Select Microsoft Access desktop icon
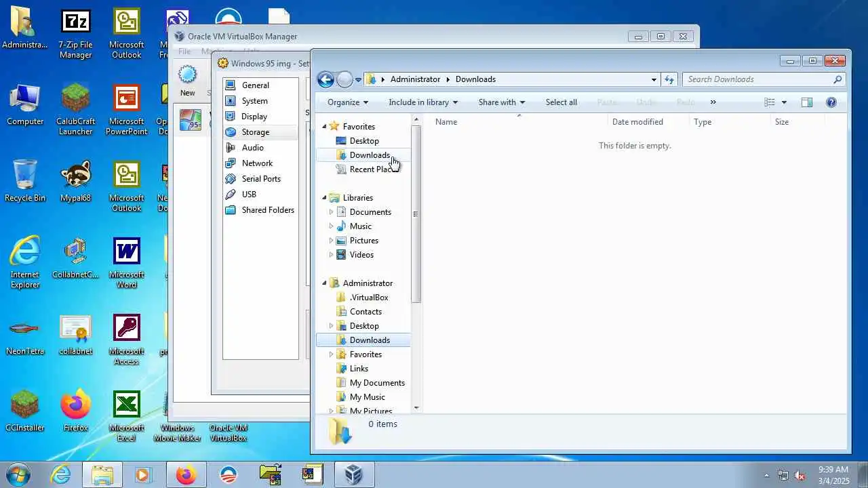Viewport: 868px width, 488px height. [x=126, y=340]
